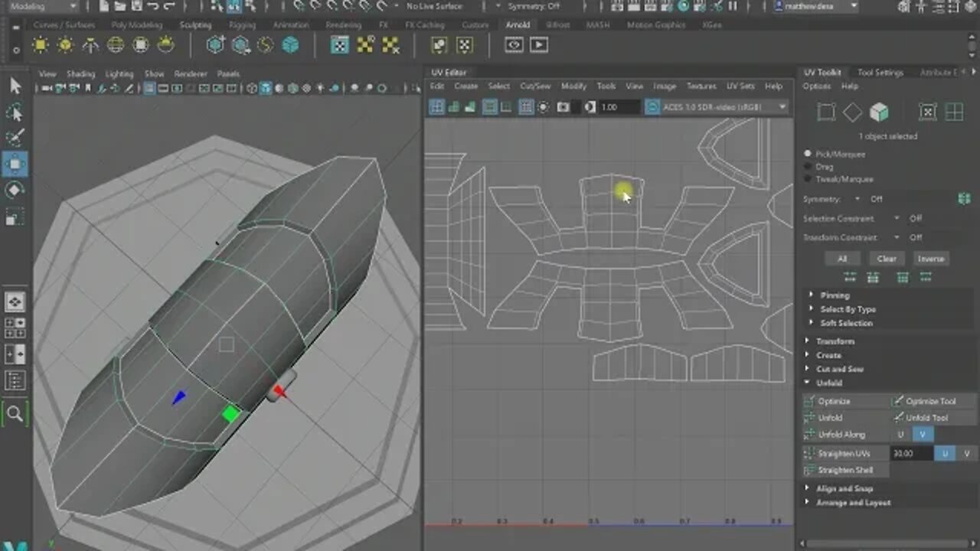Click the undo arrow in status line
Image resolution: width=980 pixels, height=551 pixels.
pyautogui.click(x=152, y=6)
